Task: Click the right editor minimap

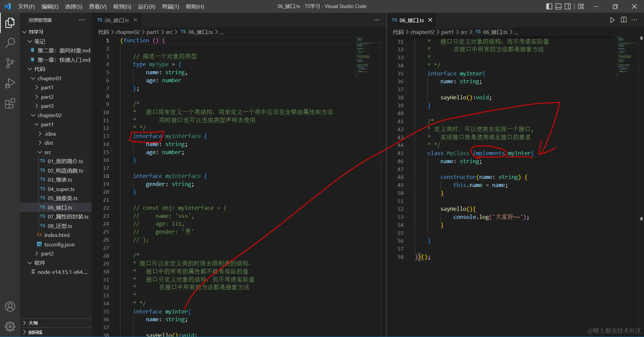Action: (x=627, y=55)
